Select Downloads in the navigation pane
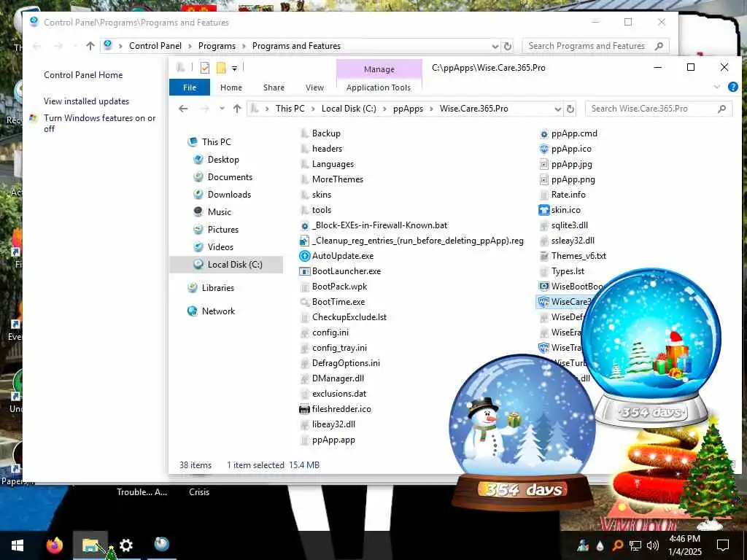The height and width of the screenshot is (560, 747). (229, 194)
